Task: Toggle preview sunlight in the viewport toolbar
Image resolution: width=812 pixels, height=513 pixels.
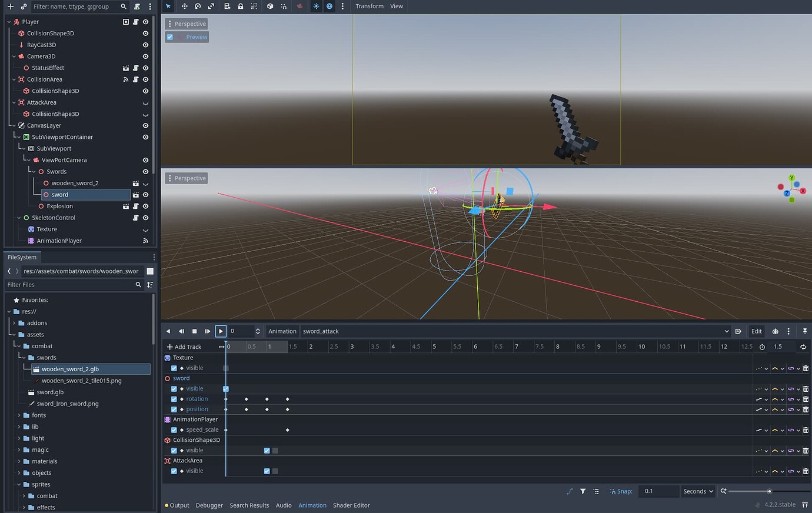Action: coord(317,6)
